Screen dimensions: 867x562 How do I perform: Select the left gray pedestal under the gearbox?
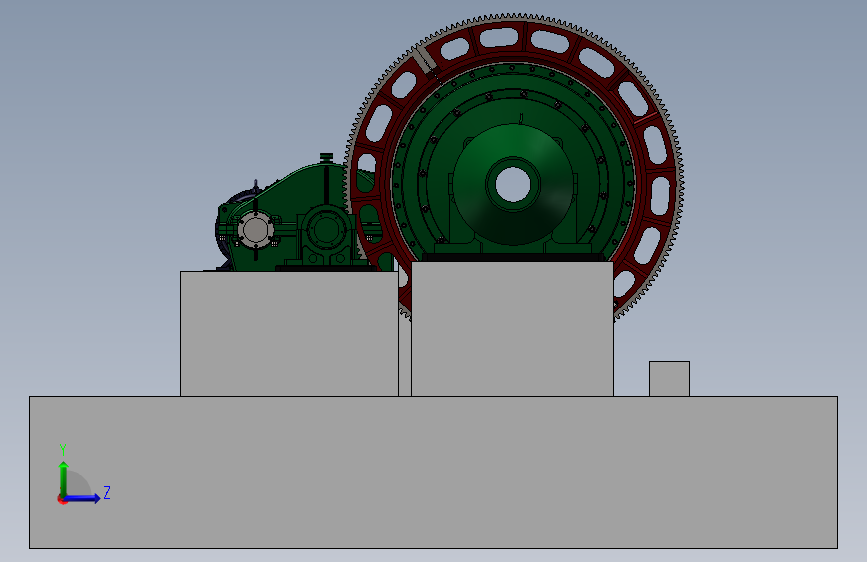coord(289,334)
